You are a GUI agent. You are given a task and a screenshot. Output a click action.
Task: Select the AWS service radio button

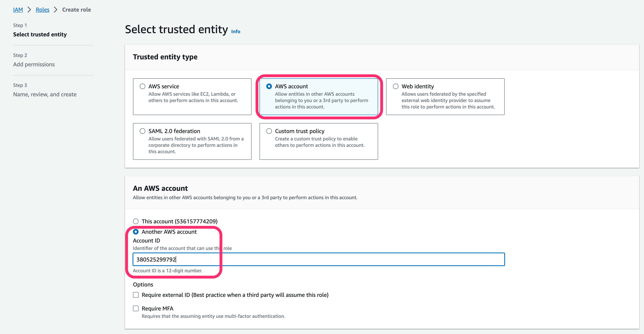142,86
